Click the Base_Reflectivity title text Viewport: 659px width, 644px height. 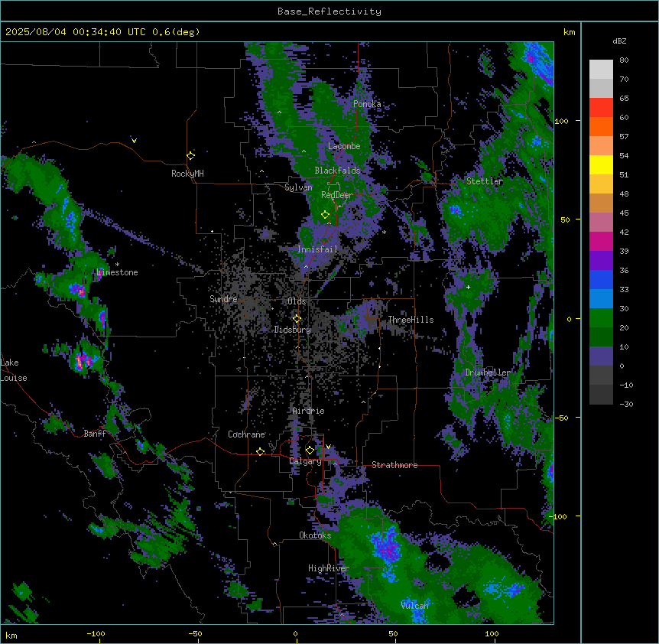(329, 11)
